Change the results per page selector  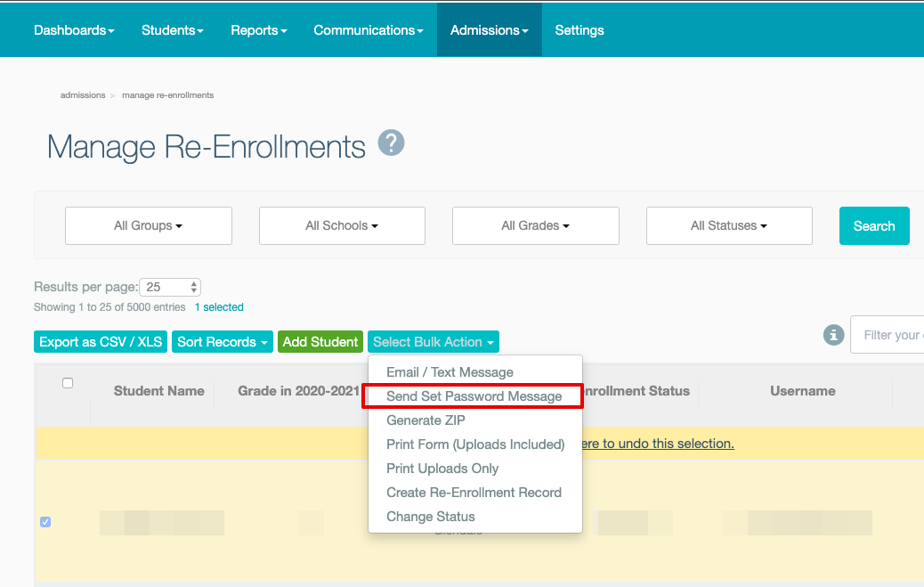(x=170, y=288)
